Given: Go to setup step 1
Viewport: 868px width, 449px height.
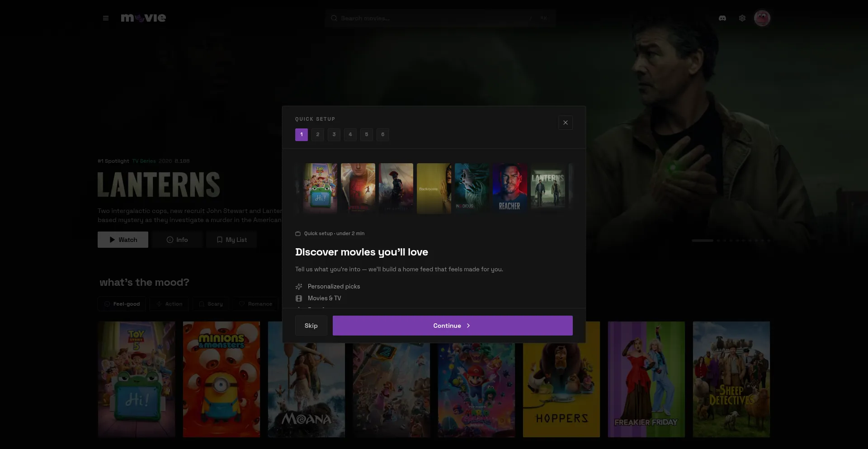Looking at the screenshot, I should click(302, 135).
